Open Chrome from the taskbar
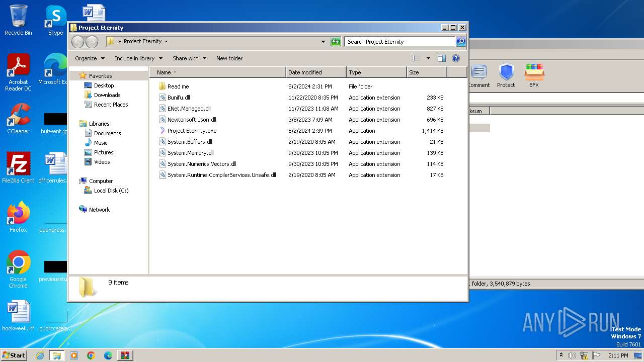This screenshot has height=362, width=644. coord(91,355)
